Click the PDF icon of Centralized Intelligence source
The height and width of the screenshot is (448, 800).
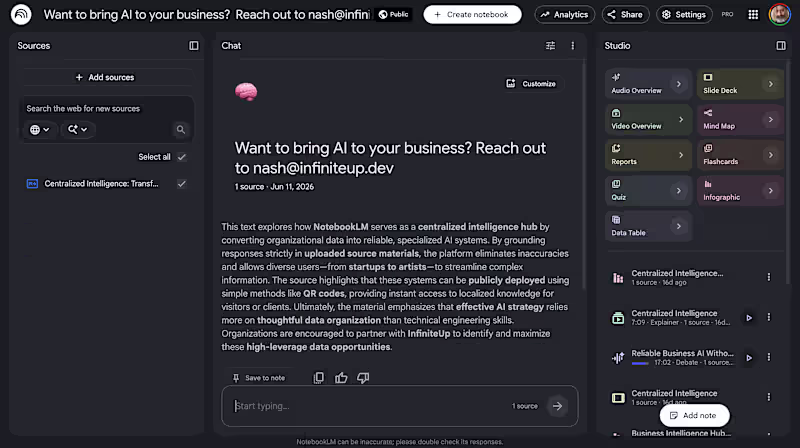pos(32,184)
